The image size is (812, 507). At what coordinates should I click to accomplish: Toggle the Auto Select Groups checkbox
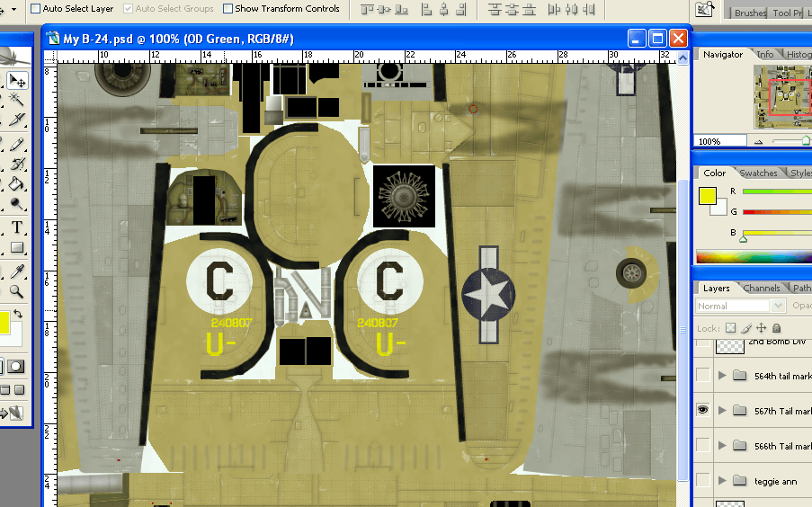click(x=128, y=8)
